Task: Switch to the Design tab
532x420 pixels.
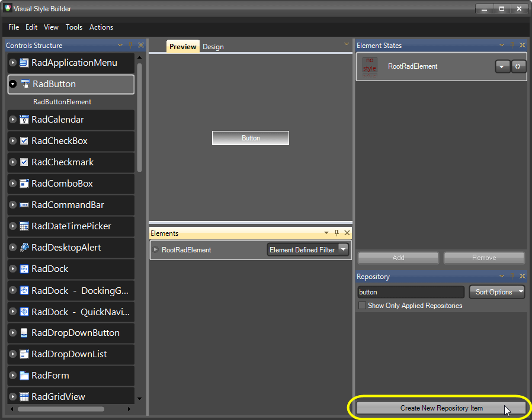Action: tap(213, 47)
